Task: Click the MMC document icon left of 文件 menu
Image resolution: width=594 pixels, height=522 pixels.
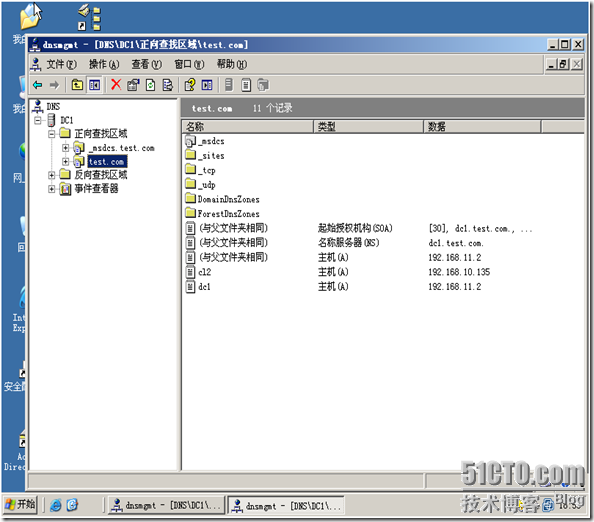Action: point(36,64)
